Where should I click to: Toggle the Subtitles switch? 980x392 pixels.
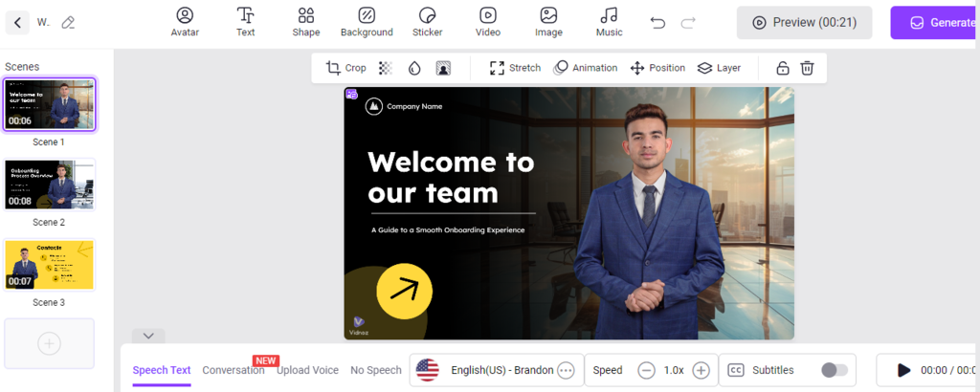(834, 370)
